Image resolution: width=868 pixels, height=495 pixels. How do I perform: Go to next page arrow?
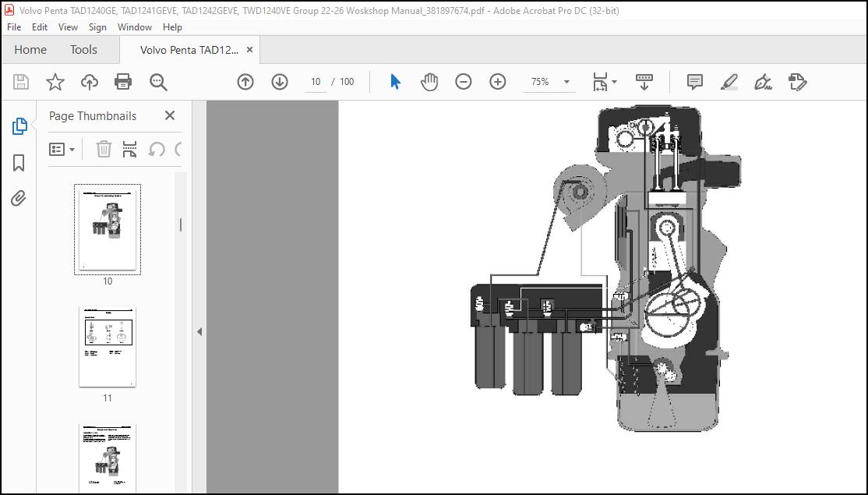[x=280, y=82]
